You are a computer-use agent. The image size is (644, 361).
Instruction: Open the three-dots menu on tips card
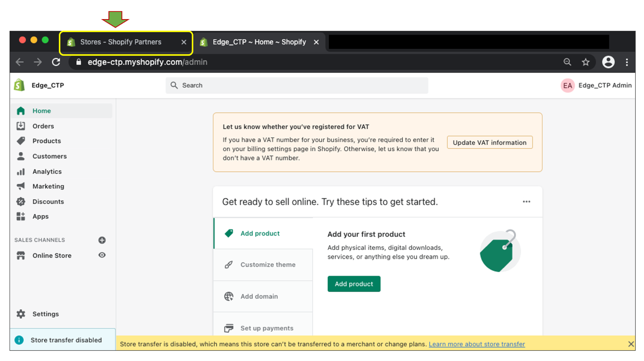[526, 202]
